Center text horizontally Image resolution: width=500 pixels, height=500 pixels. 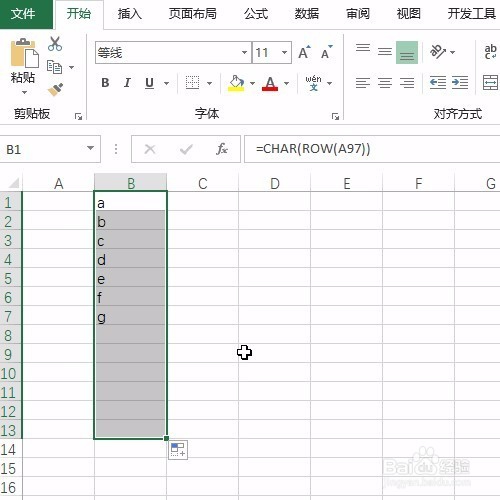[385, 83]
